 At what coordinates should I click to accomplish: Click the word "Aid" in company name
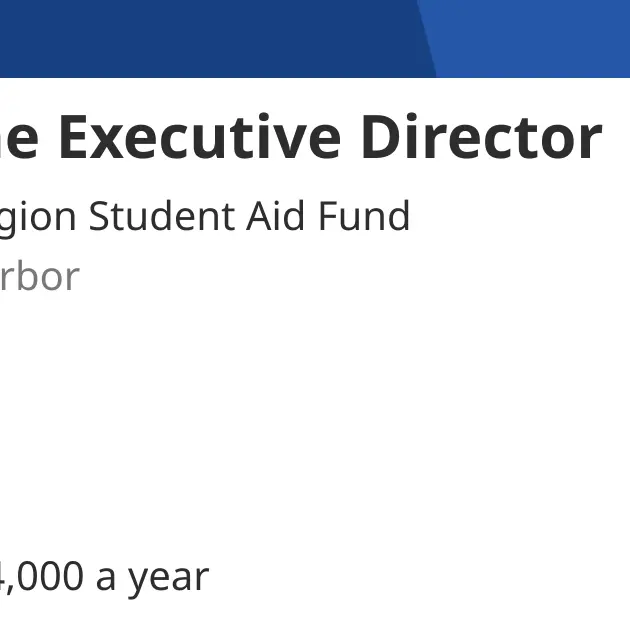[x=275, y=216]
